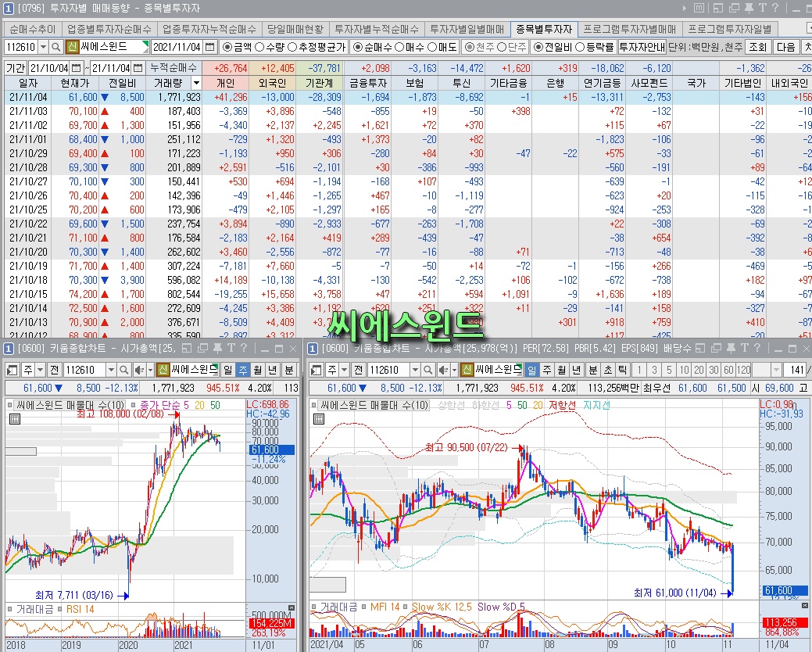This screenshot has height=652, width=812.
Task: Click the T font icon in right chart title
Action: [745, 348]
